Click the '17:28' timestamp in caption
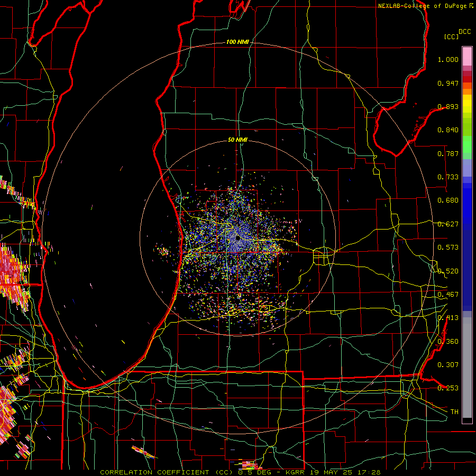Screen dimensions: 476x476 pyautogui.click(x=369, y=472)
